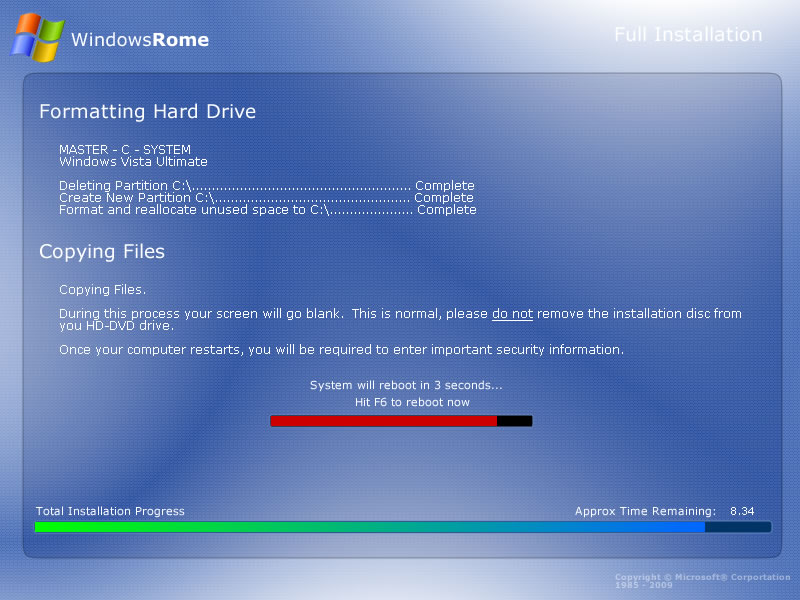Screen dimensions: 800x600
Task: Click the Windows flag logo
Action: pyautogui.click(x=37, y=37)
